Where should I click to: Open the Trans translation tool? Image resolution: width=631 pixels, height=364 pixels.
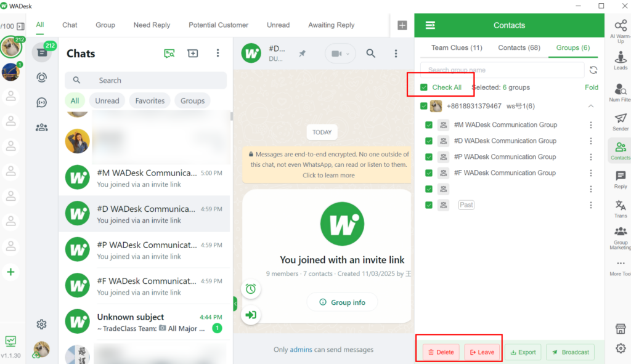tap(621, 209)
